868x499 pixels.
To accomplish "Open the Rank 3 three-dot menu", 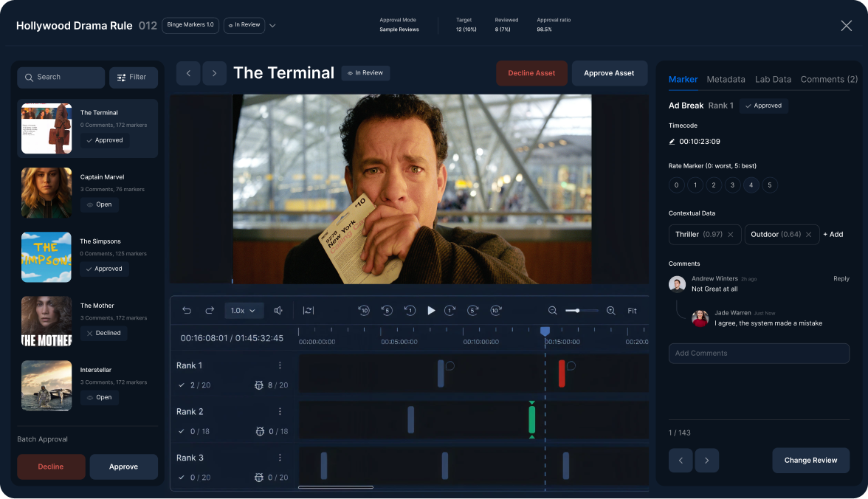I will [x=280, y=458].
